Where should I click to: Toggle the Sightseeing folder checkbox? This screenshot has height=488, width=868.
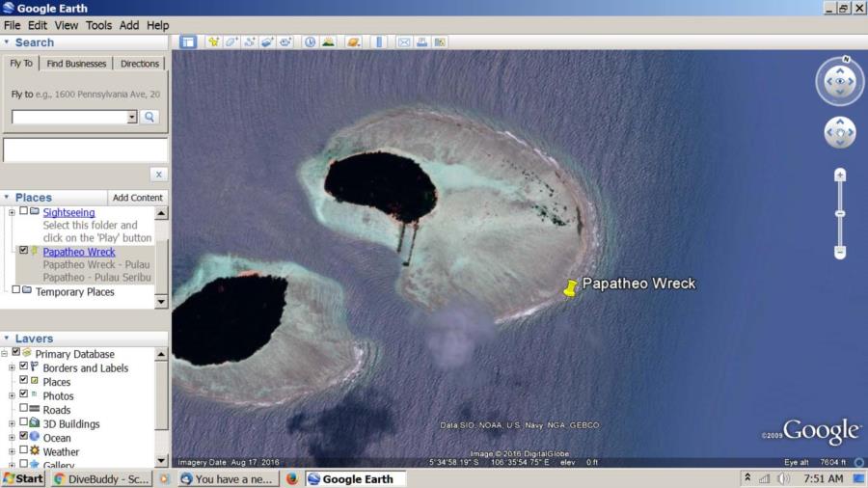pyautogui.click(x=23, y=211)
